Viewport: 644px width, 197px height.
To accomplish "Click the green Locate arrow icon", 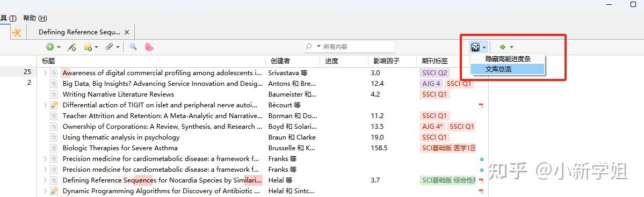I will point(502,47).
